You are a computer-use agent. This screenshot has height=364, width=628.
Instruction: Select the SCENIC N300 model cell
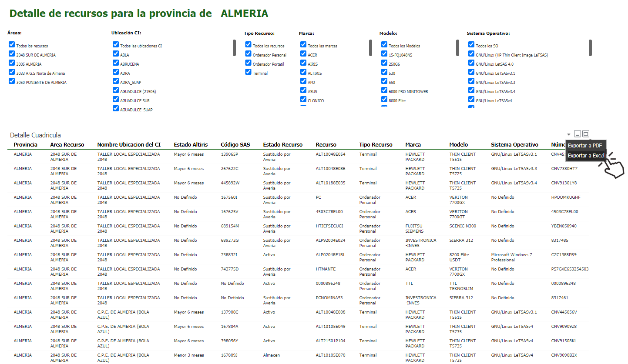[463, 226]
